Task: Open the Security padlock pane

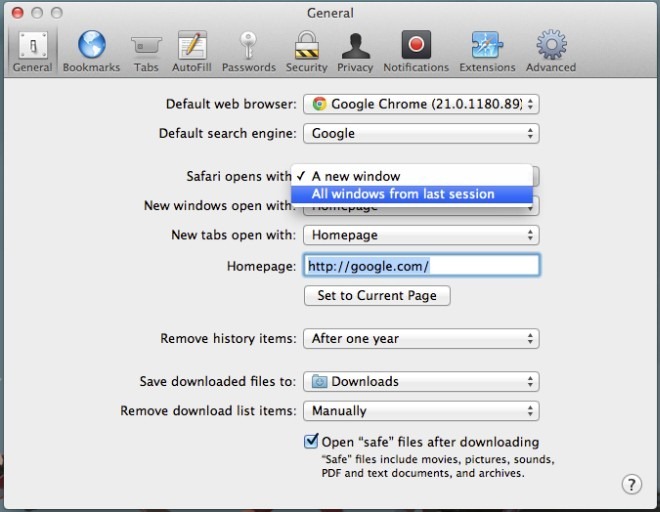Action: [306, 51]
